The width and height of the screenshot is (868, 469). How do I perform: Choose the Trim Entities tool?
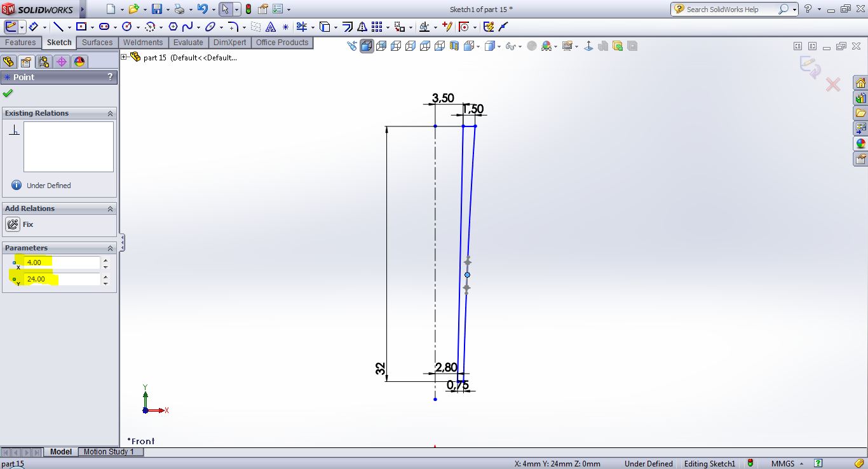click(301, 27)
